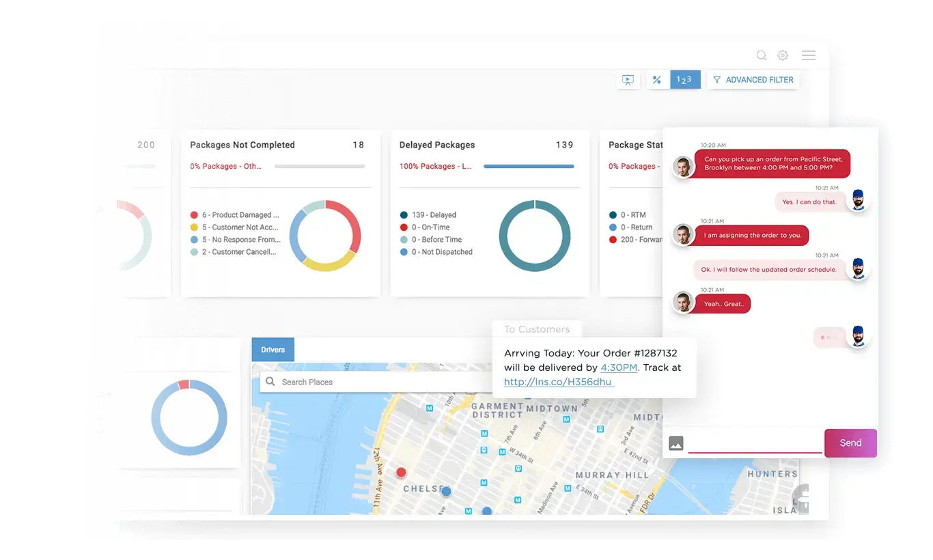
Task: Switch to numeric 123 view toggle
Action: click(x=684, y=80)
